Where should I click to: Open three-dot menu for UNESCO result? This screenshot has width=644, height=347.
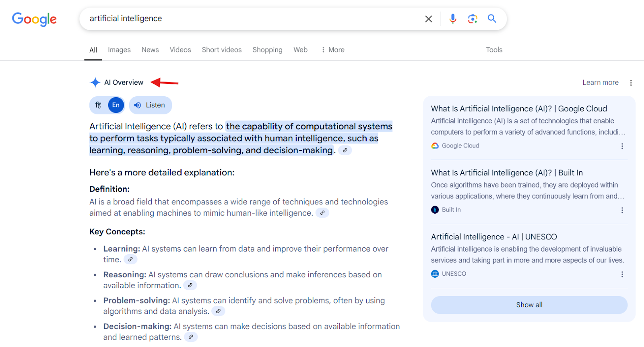pyautogui.click(x=622, y=274)
